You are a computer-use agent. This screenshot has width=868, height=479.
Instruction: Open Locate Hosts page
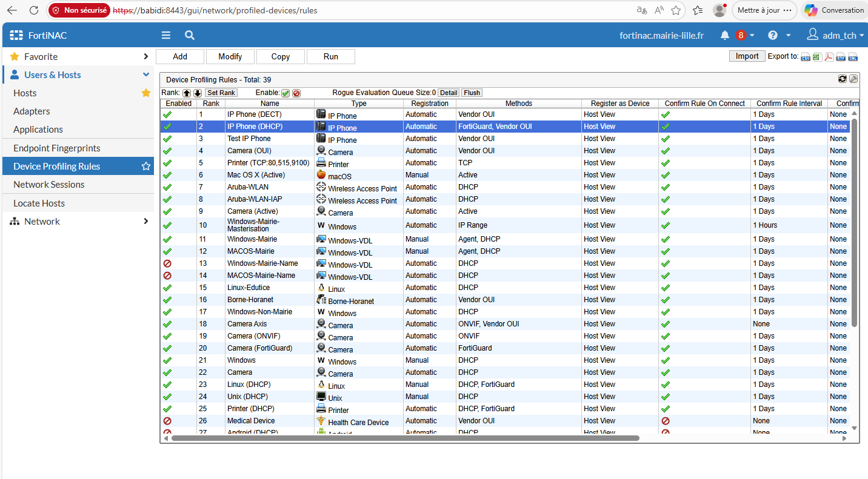(x=39, y=203)
